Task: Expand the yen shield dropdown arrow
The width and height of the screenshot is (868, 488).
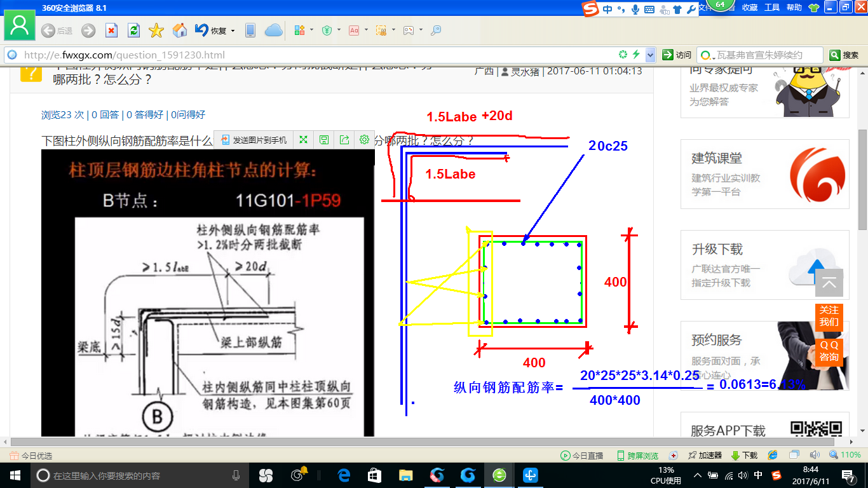Action: point(339,30)
